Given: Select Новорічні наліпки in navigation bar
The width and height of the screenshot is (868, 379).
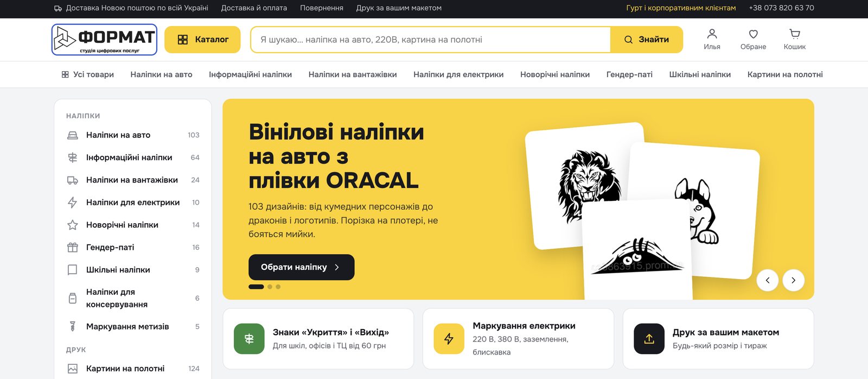Looking at the screenshot, I should (x=555, y=74).
